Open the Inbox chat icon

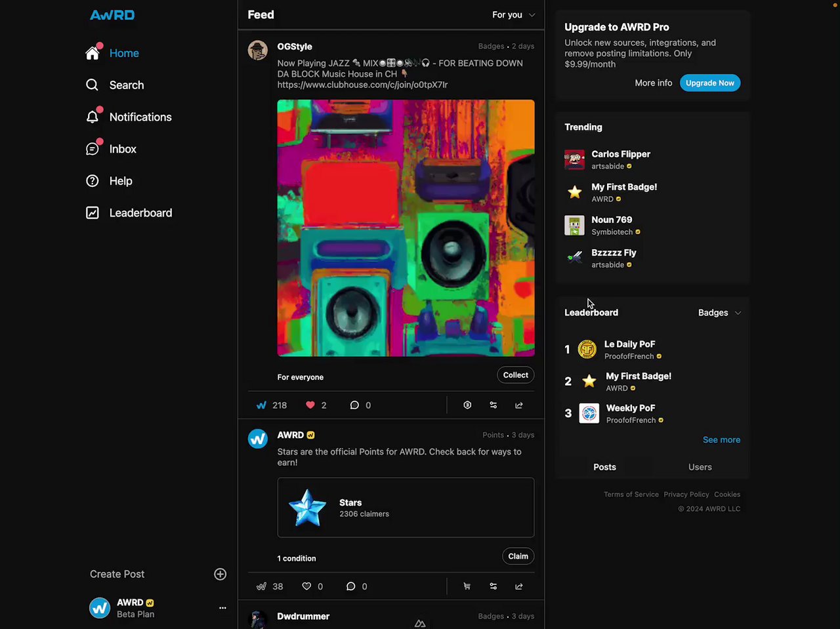click(x=93, y=149)
